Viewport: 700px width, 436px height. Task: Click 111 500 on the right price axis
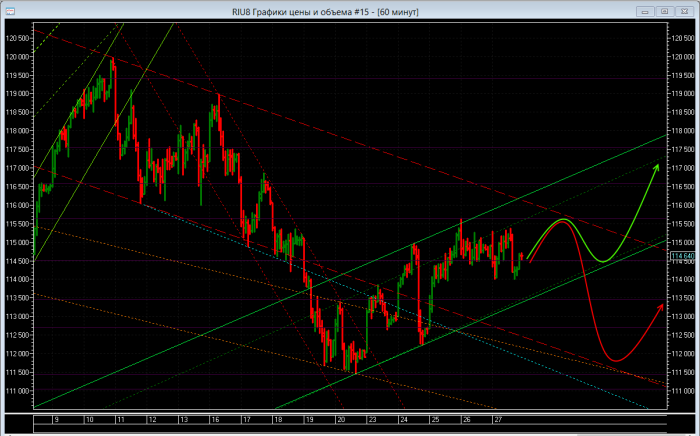[683, 372]
